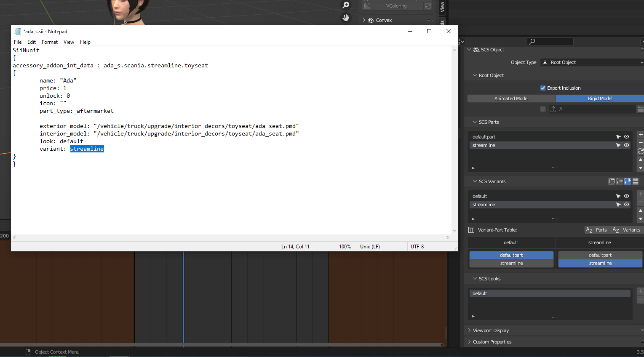Viewport: 644px width, 357px height.
Task: Choose first SCS Variants display mode icon
Action: coord(612,181)
